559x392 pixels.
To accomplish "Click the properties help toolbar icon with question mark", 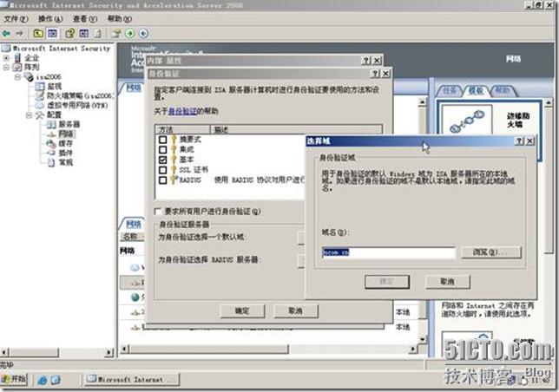I will click(69, 34).
